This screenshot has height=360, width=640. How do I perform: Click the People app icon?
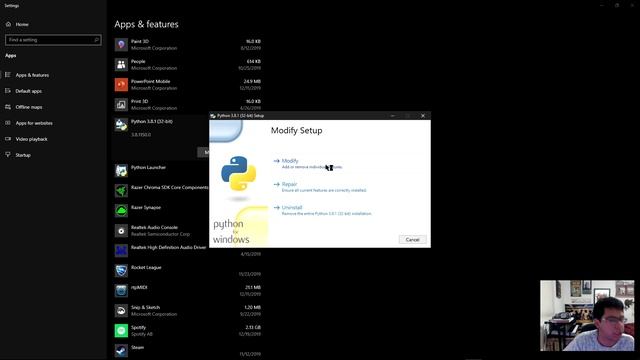pos(121,64)
